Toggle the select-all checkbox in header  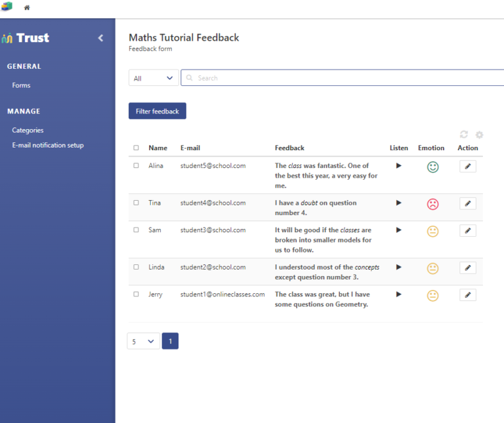click(x=136, y=148)
